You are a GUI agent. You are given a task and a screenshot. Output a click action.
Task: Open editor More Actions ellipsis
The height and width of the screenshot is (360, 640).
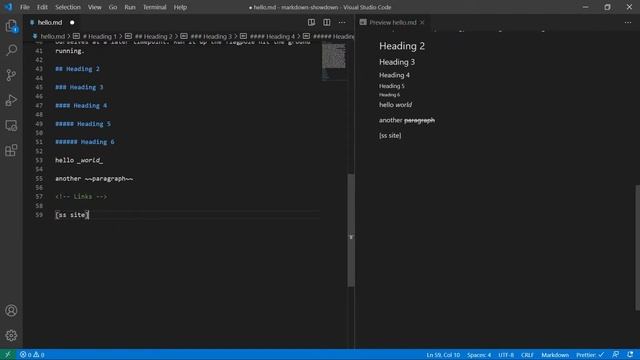pos(342,22)
